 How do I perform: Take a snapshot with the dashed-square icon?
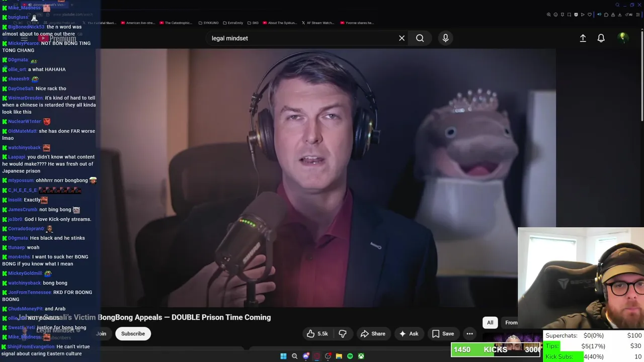[x=569, y=15]
